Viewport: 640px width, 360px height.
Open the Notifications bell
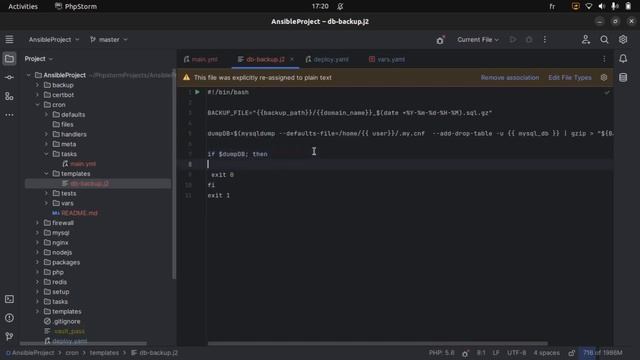tap(623, 59)
